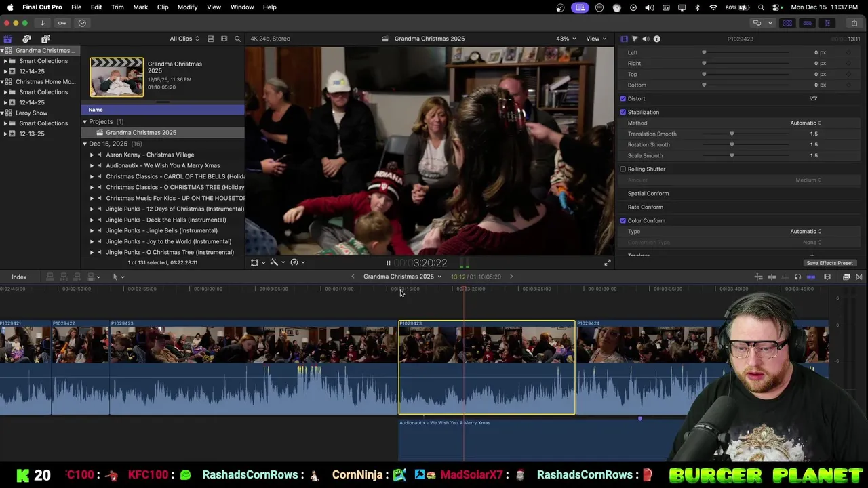Enter viewer full screen mode
868x488 pixels.
point(608,263)
